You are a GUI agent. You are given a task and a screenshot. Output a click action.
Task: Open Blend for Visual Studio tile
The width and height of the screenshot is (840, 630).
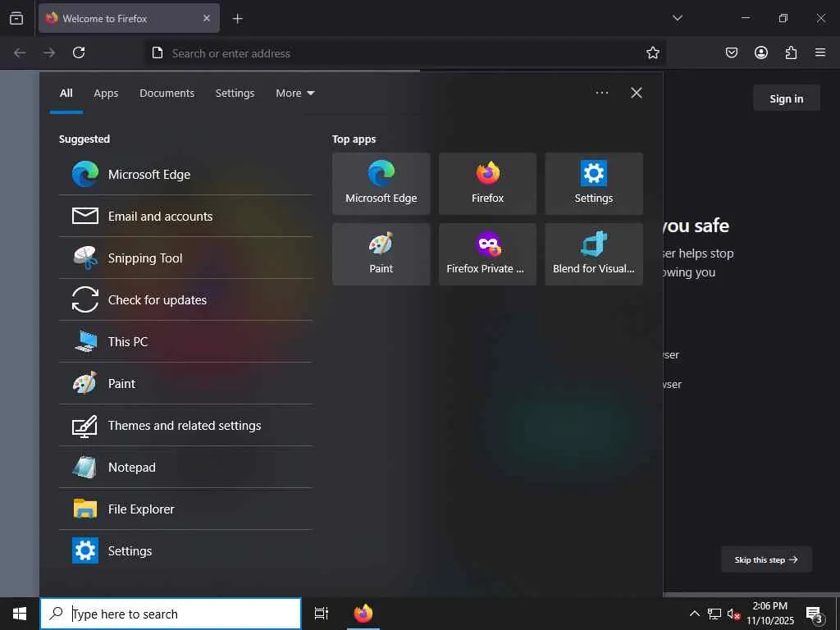coord(594,254)
